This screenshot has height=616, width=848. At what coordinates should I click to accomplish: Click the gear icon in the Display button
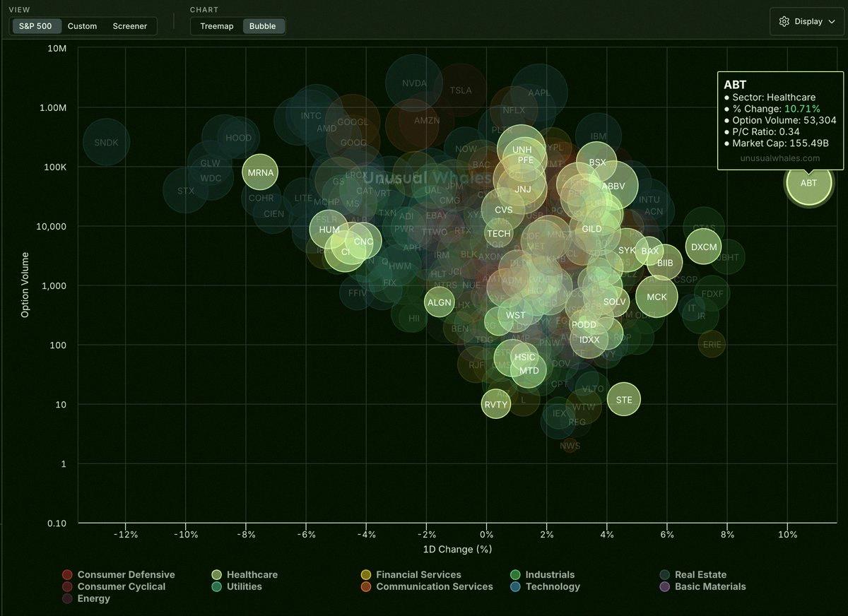[784, 21]
